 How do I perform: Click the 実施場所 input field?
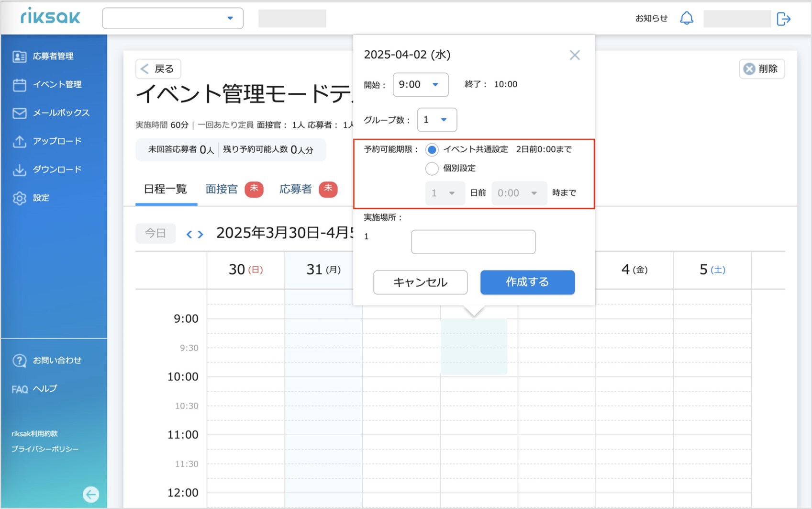[473, 242]
